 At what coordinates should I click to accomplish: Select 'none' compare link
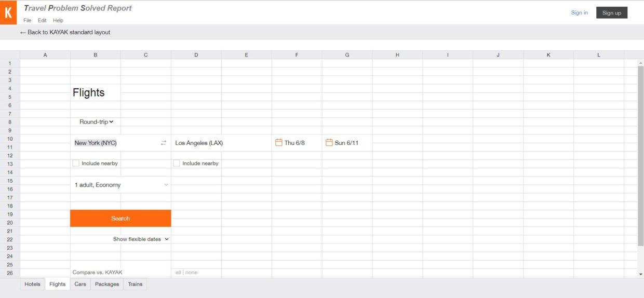click(192, 273)
